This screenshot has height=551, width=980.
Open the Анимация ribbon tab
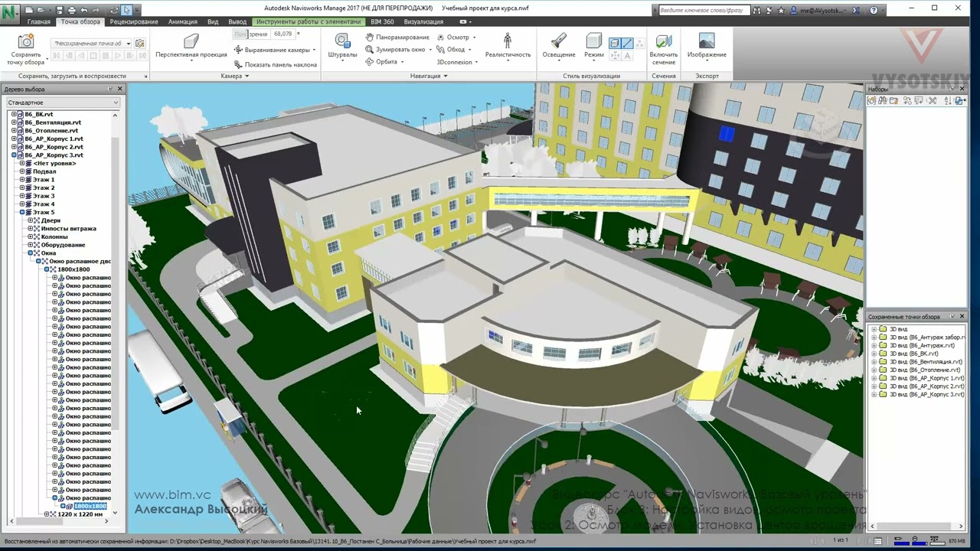click(182, 22)
